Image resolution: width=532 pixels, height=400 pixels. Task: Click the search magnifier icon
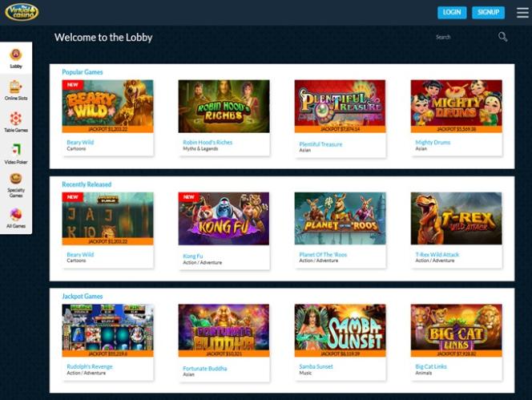(503, 37)
